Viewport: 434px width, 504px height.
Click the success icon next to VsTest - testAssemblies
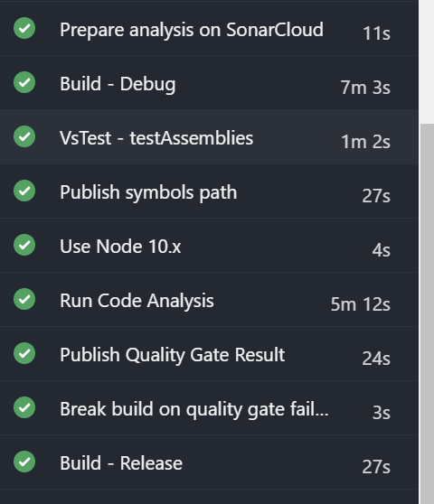(x=24, y=136)
